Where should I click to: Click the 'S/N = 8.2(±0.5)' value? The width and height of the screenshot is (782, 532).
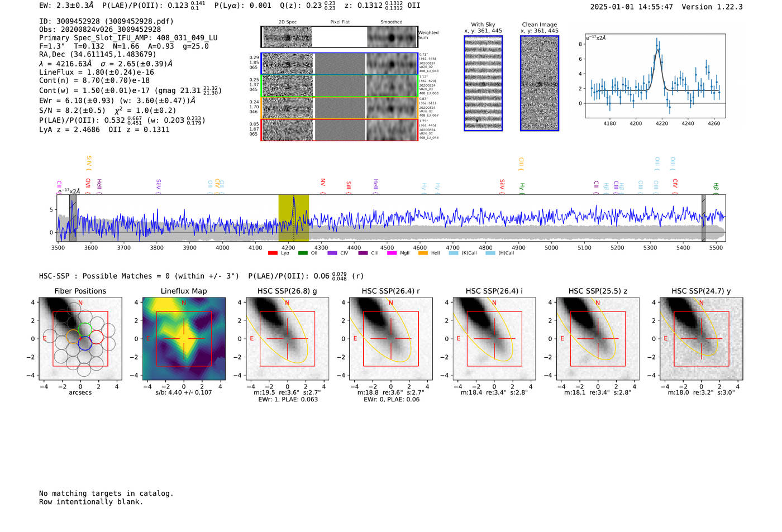pyautogui.click(x=73, y=111)
